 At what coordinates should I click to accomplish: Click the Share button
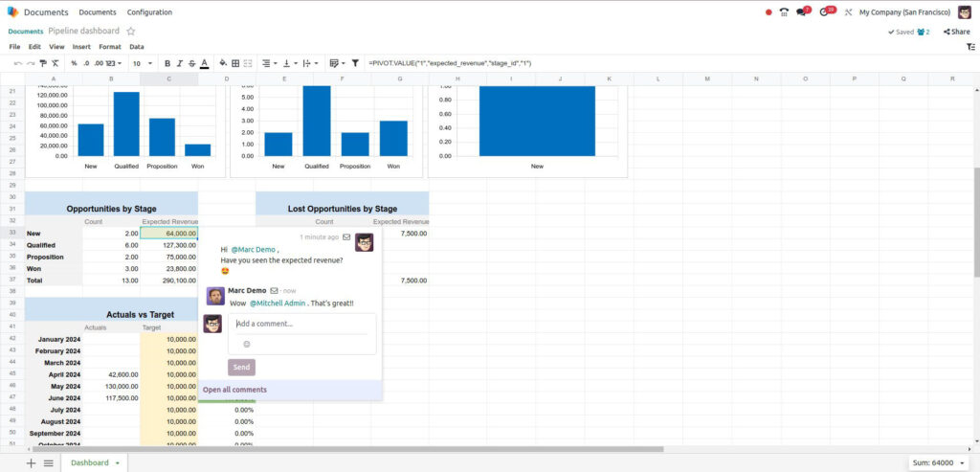[956, 32]
